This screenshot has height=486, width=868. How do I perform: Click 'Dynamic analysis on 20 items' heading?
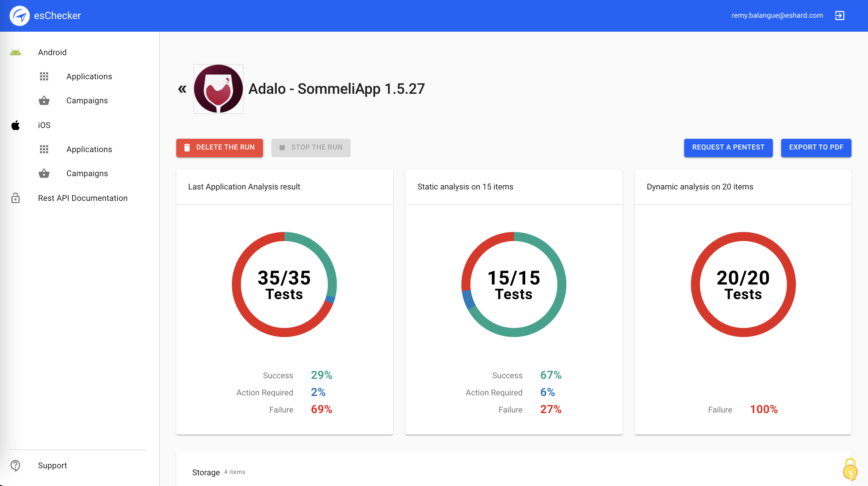(700, 187)
